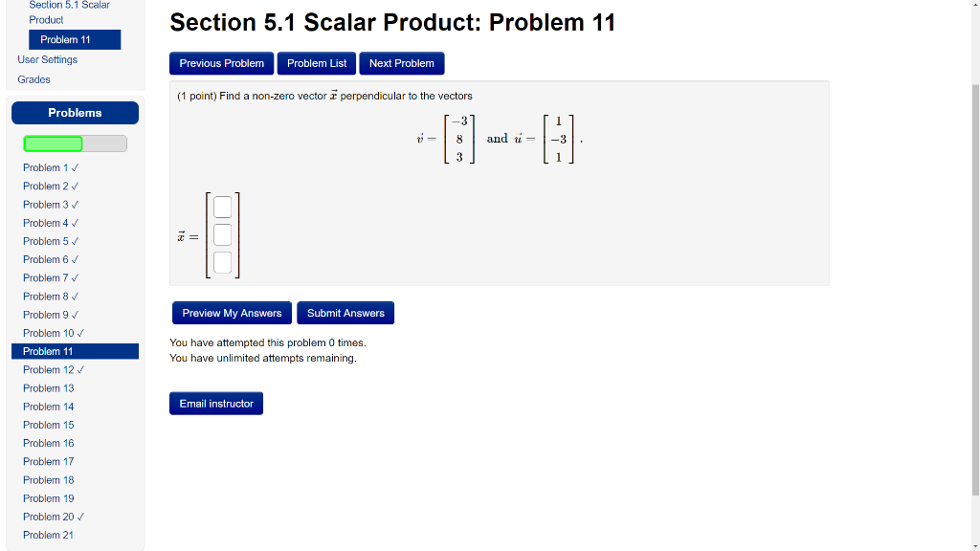Click Preview My Answers
The width and height of the screenshot is (980, 551).
coord(232,313)
